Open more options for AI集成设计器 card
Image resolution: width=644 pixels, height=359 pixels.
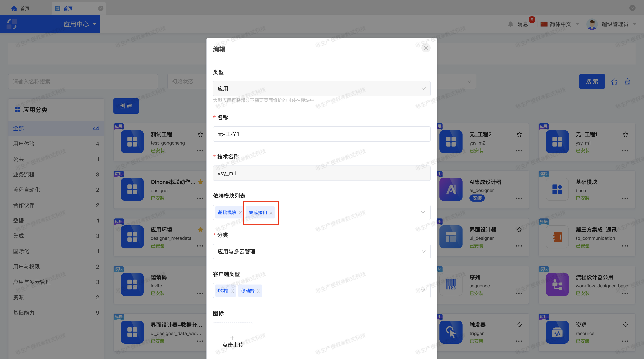click(x=519, y=198)
